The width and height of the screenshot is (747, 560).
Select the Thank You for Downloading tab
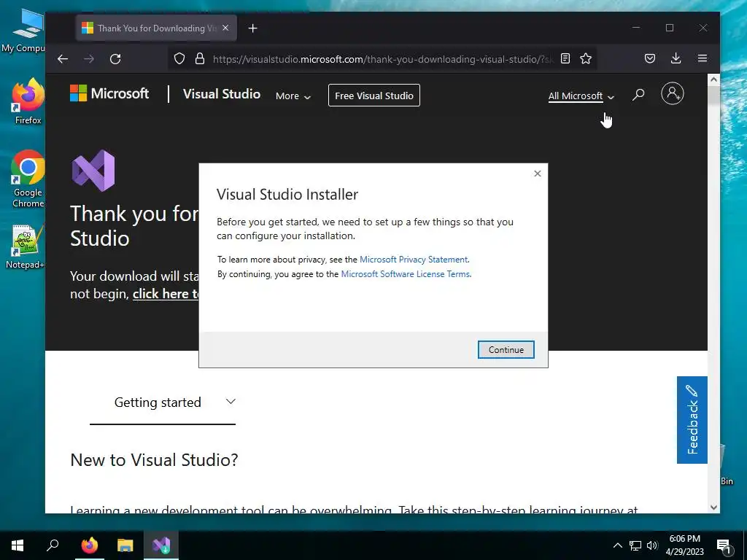[156, 28]
